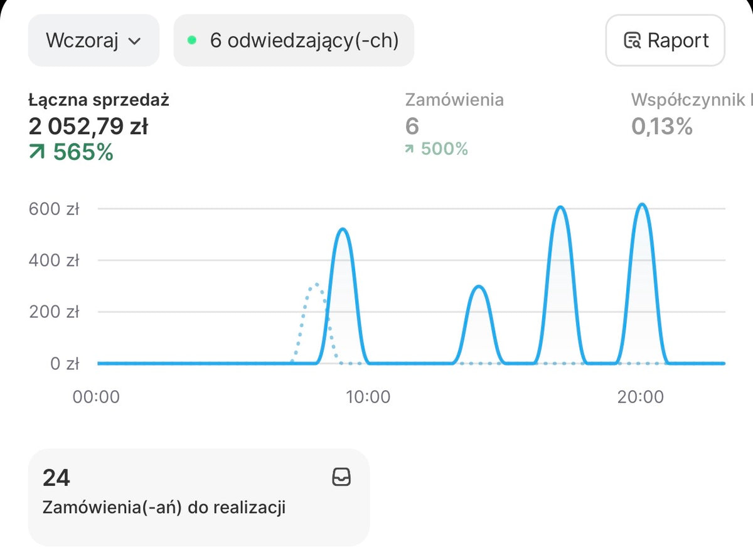This screenshot has height=560, width=753.
Task: Open the 6 odwiedzający(-ch) live visitors pill
Action: click(294, 41)
